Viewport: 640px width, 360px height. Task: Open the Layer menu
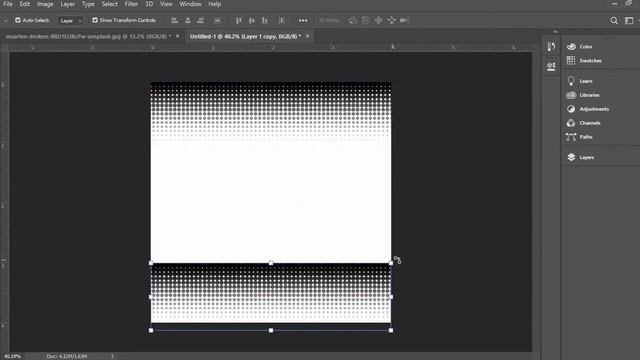pyautogui.click(x=67, y=4)
